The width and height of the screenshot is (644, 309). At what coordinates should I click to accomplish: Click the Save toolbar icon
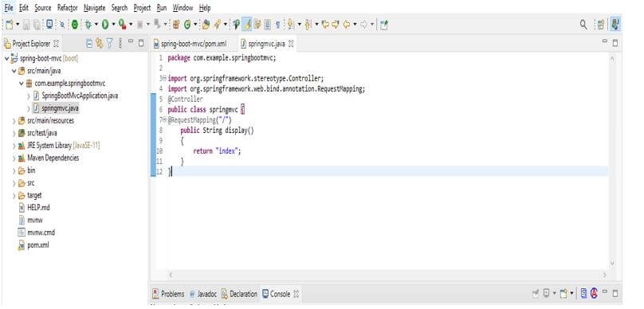click(x=26, y=25)
